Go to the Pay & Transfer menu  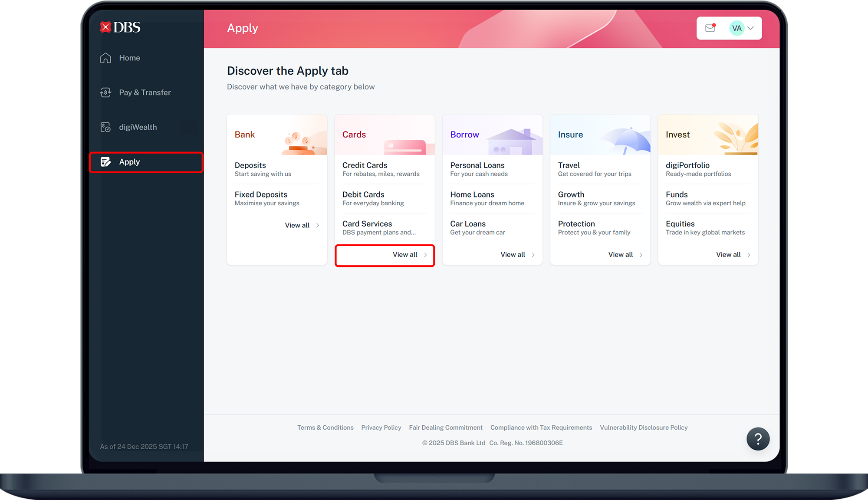click(x=145, y=92)
